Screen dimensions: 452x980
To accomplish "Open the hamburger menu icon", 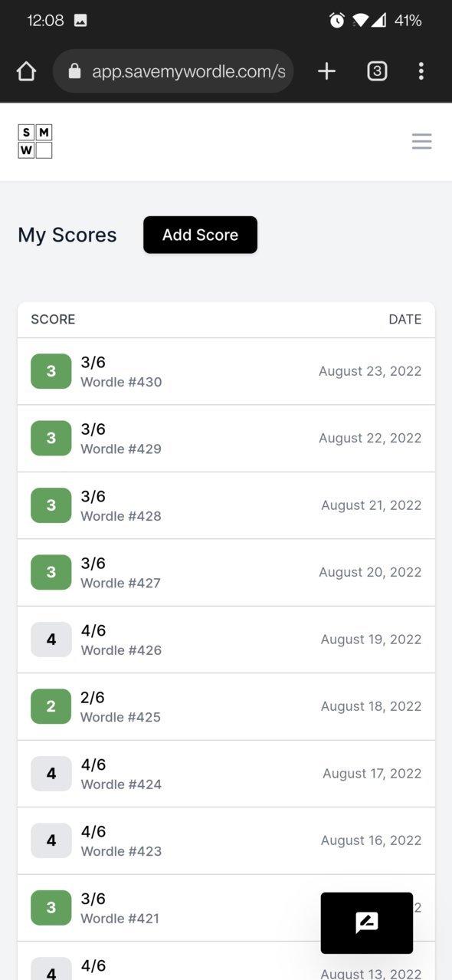I will coord(421,142).
